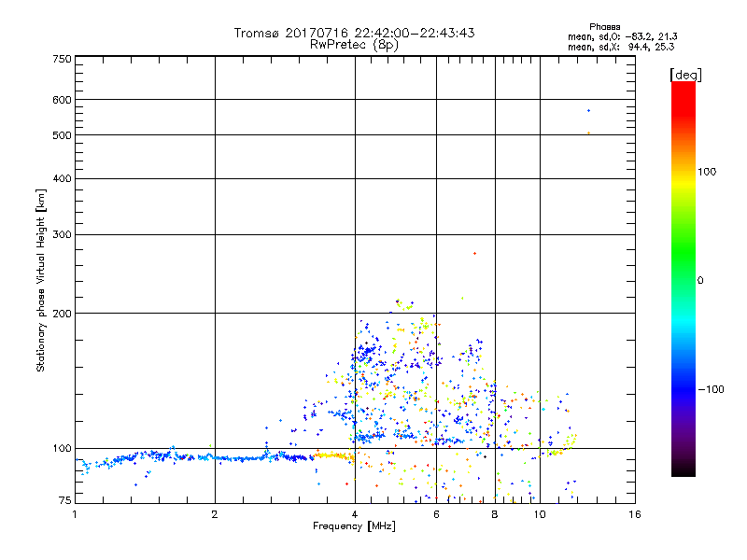The height and width of the screenshot is (560, 747).
Task: Click the 'Phases' header text
Action: click(x=604, y=27)
